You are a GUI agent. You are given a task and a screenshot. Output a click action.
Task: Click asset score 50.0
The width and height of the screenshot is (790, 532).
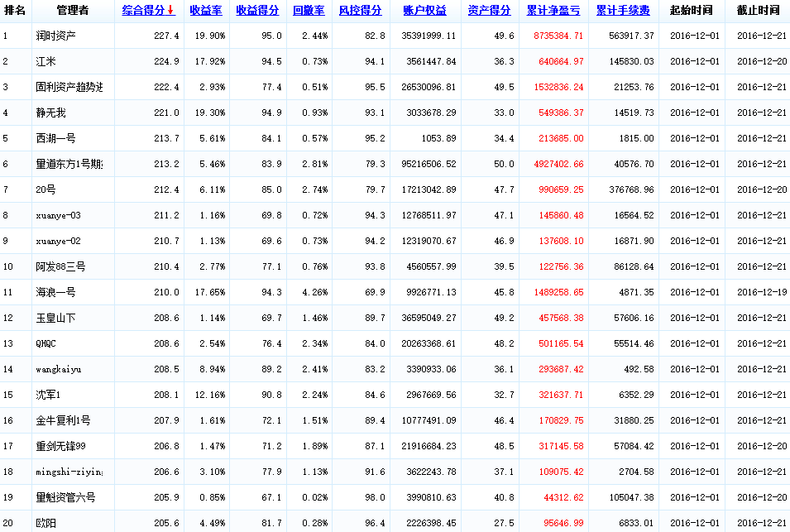click(504, 165)
